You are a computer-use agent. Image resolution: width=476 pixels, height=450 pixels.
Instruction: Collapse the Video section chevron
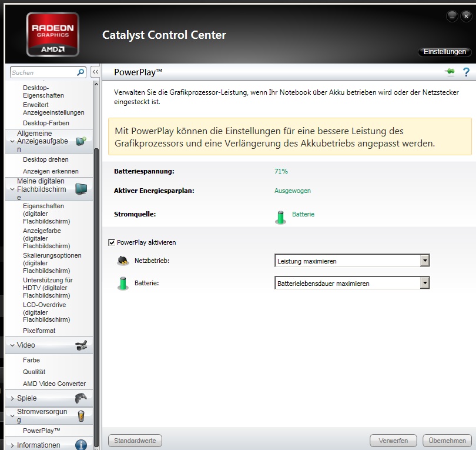[12, 345]
